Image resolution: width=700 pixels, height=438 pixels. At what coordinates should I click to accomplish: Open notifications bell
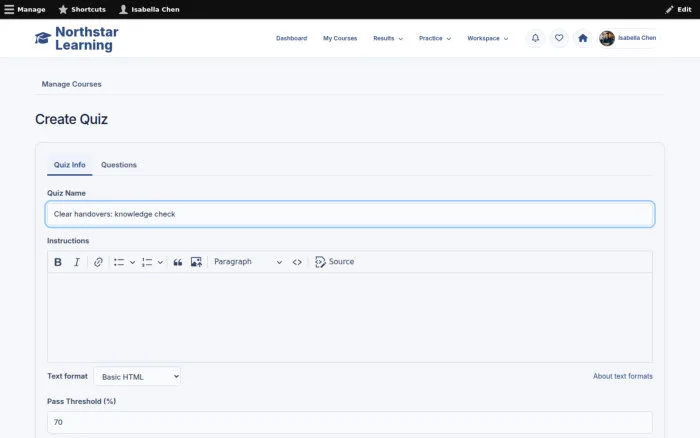[x=535, y=38]
